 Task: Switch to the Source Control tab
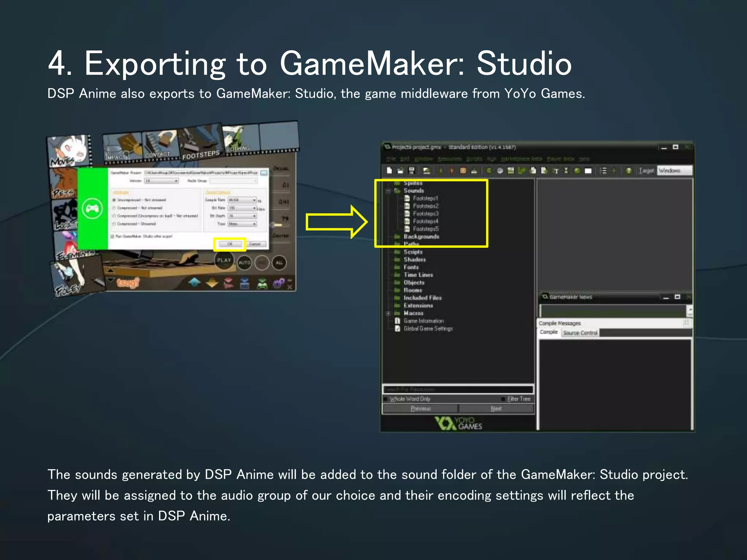coord(580,333)
